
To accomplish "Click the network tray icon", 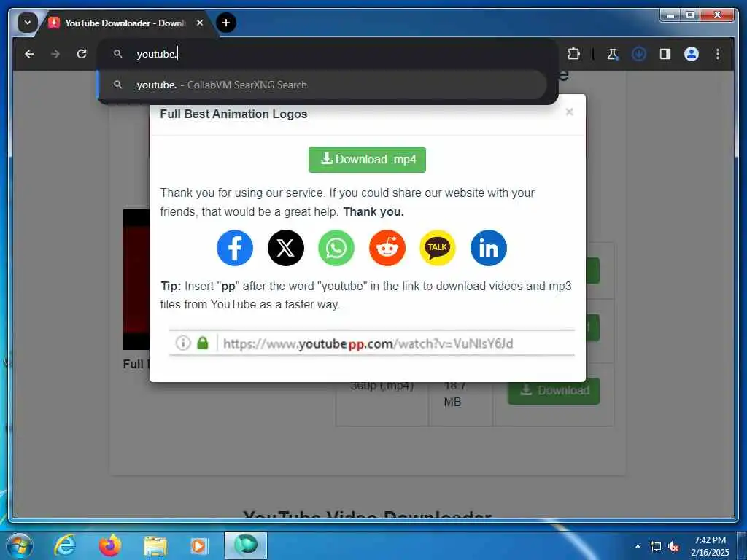I will (656, 547).
